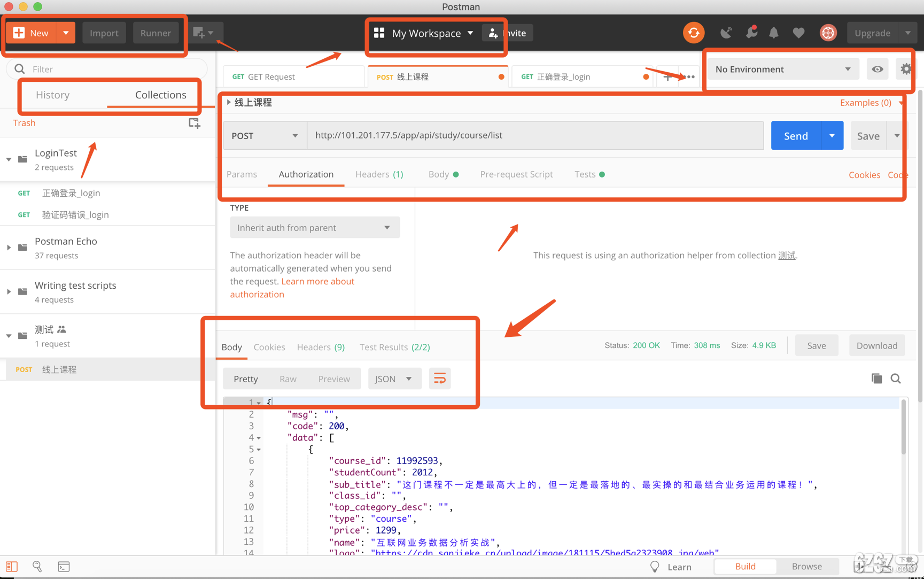
Task: Open the tab options ellipsis menu
Action: pos(690,77)
